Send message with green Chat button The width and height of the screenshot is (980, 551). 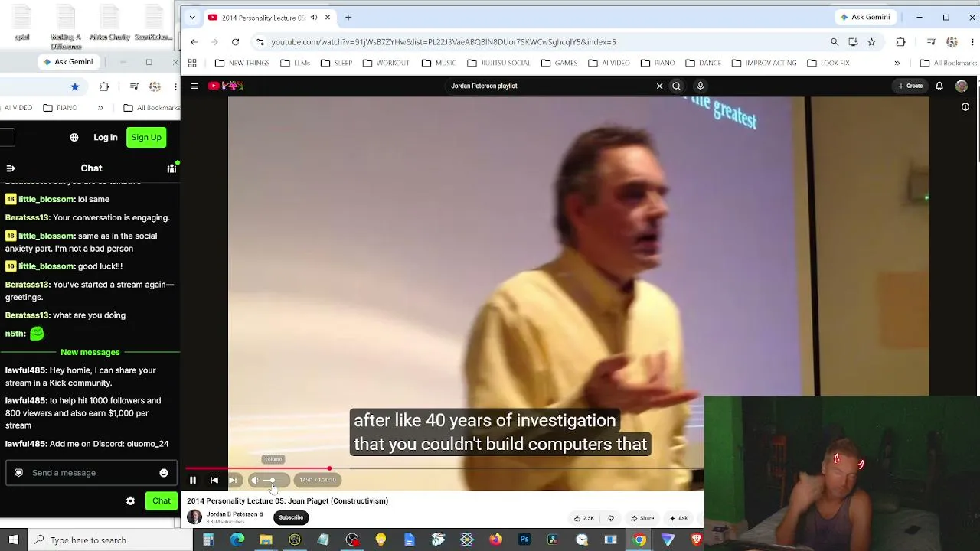[x=161, y=501]
